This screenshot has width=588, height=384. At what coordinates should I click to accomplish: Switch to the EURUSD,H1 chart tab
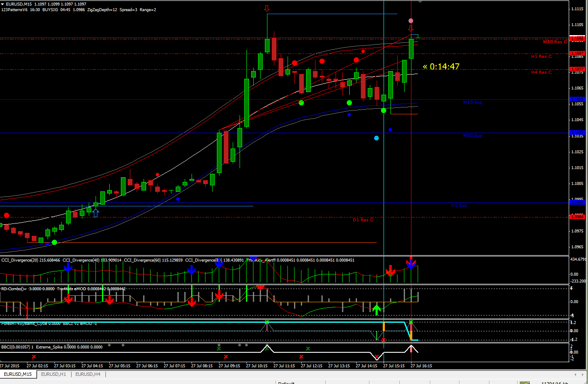[54, 374]
